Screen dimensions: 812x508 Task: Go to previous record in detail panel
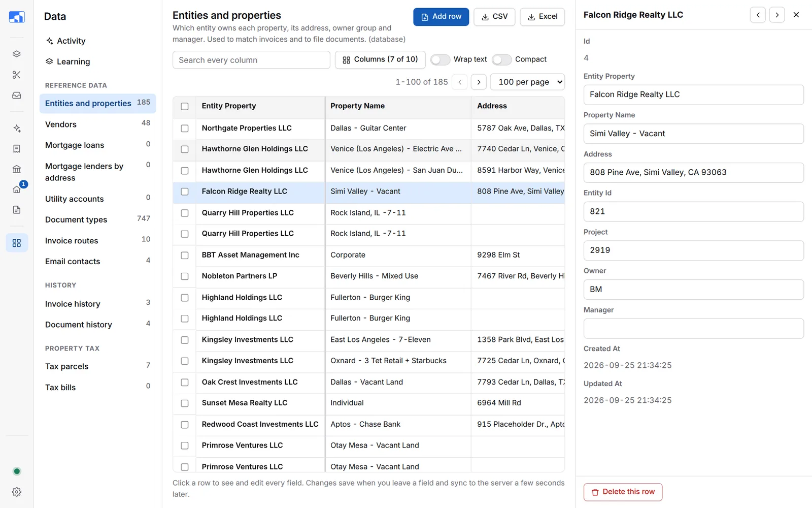point(758,15)
